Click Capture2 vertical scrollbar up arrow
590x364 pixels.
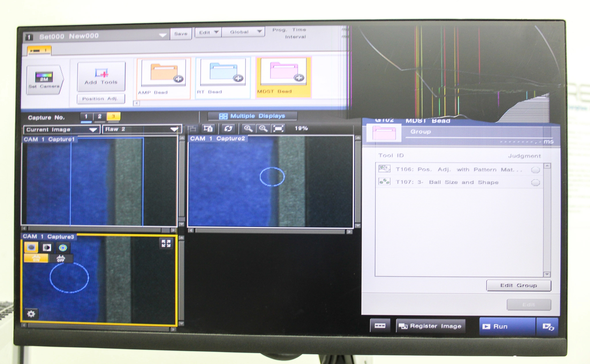(358, 138)
